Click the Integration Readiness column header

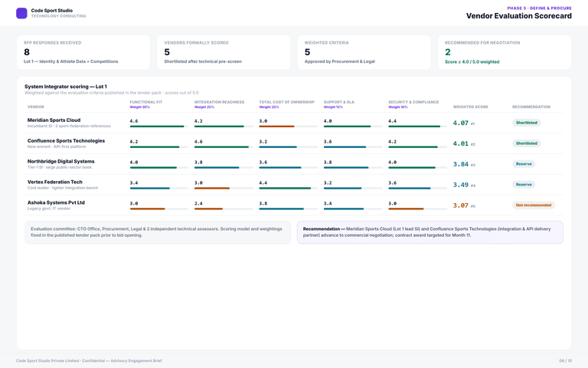[219, 102]
